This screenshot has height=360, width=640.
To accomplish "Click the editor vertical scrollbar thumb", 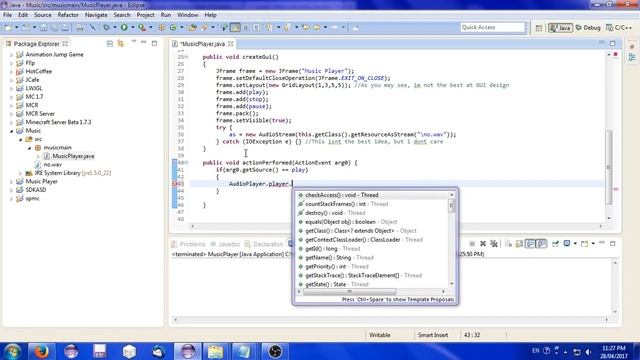I will click(x=609, y=167).
